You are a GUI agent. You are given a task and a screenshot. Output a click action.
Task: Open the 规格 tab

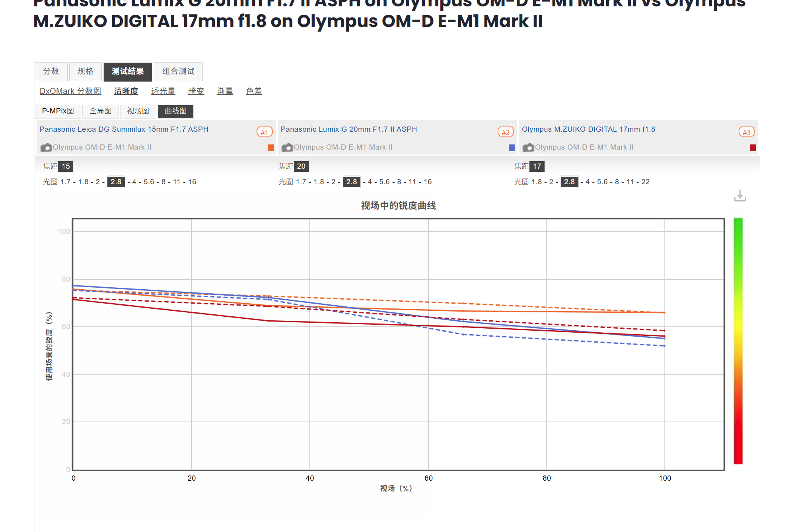(85, 72)
